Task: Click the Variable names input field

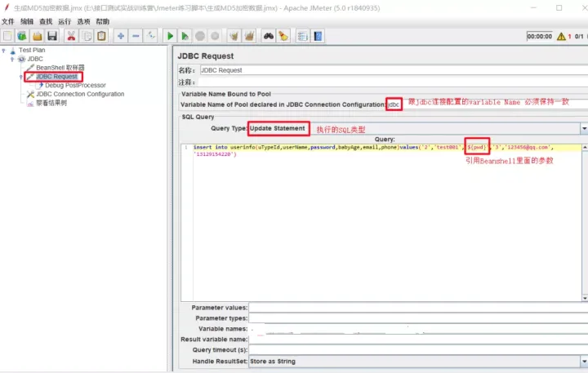Action: [418, 328]
